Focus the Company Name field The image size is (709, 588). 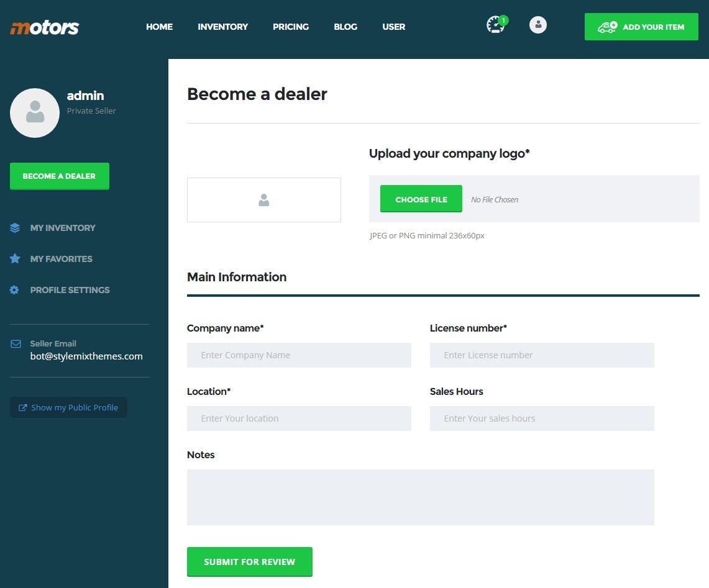[300, 355]
